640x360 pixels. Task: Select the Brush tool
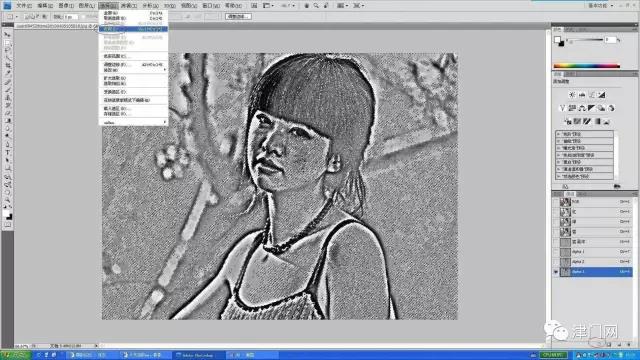click(x=7, y=91)
